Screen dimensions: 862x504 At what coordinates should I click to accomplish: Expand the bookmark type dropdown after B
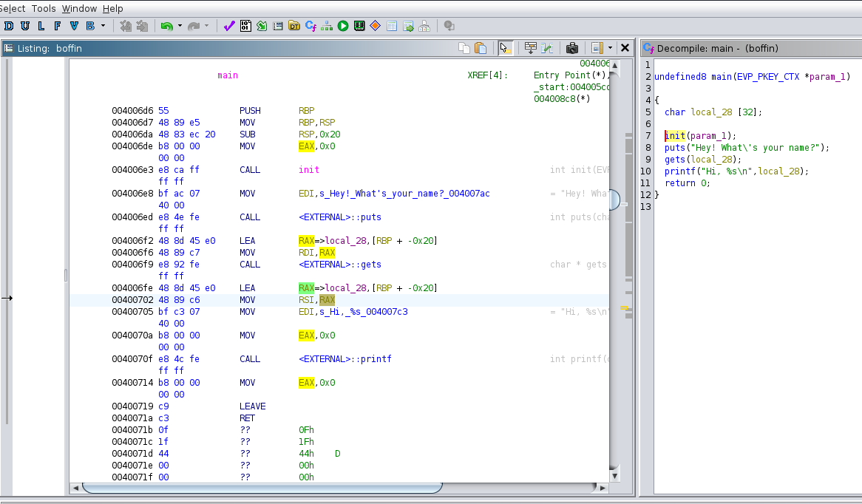103,26
